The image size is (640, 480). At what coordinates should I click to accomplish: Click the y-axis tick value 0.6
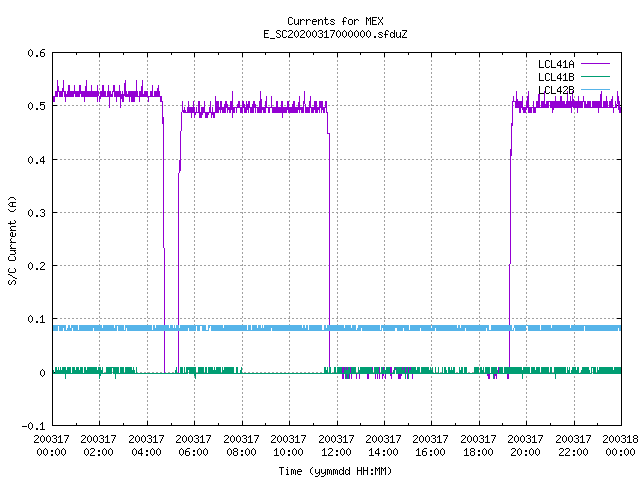(36, 53)
